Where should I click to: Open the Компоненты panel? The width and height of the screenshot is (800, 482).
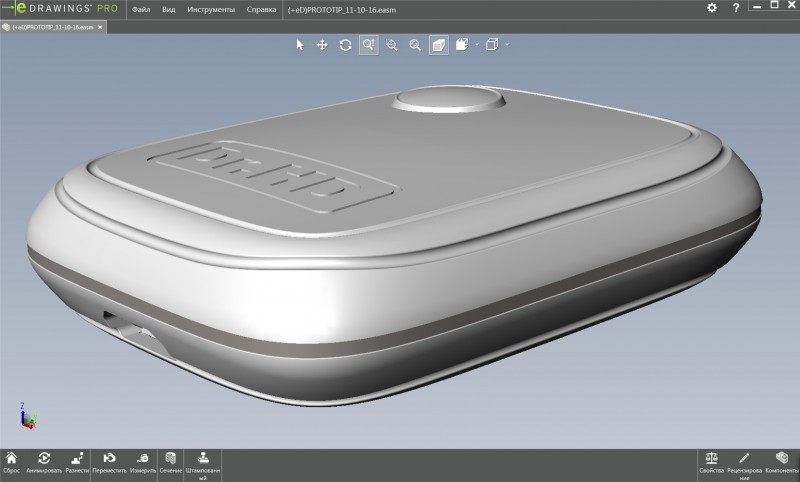click(781, 463)
